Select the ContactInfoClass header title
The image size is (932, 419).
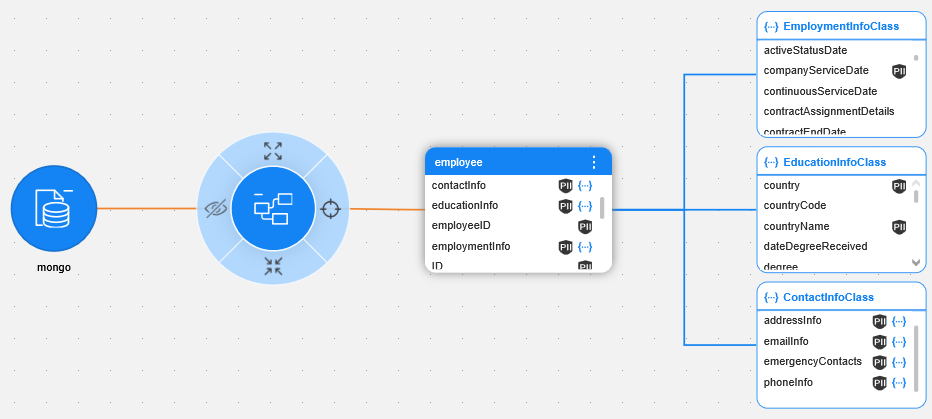pos(828,297)
